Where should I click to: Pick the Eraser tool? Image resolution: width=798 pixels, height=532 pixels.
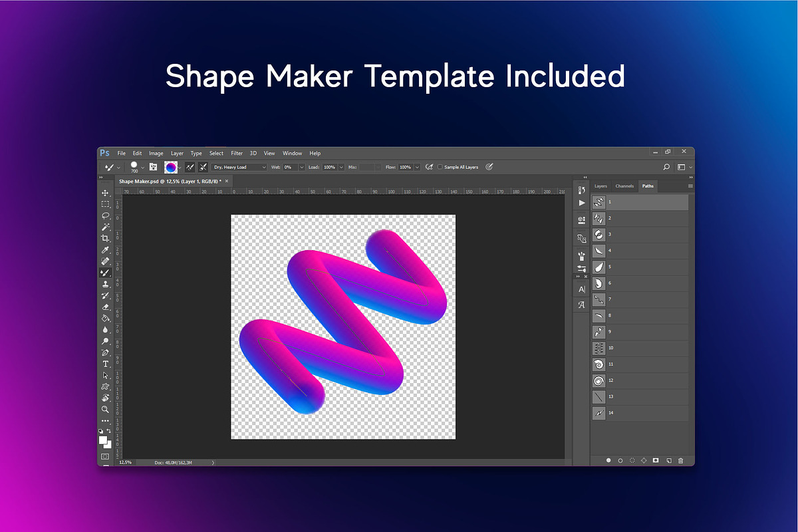coord(105,307)
